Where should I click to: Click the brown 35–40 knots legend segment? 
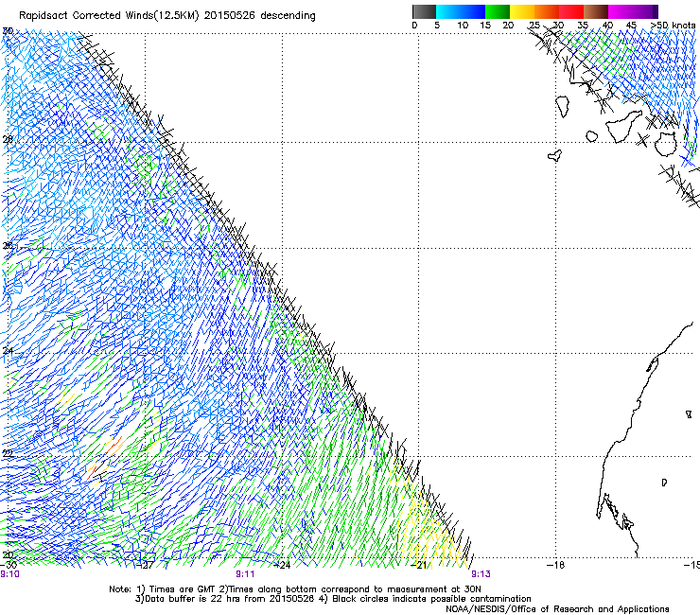[596, 11]
